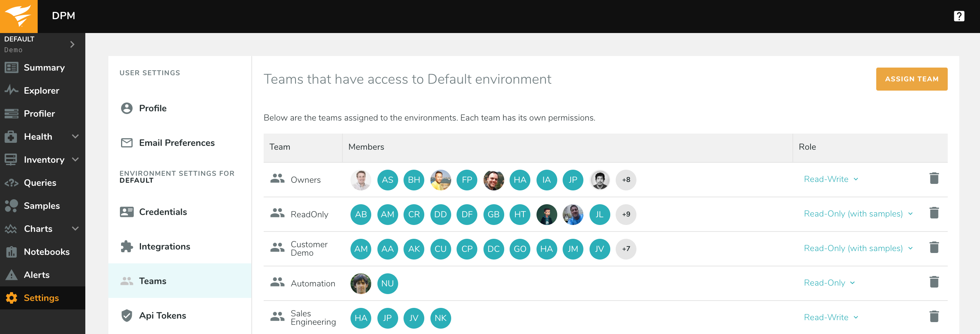The width and height of the screenshot is (980, 334).
Task: Select Email Preferences in user settings
Action: click(x=177, y=143)
